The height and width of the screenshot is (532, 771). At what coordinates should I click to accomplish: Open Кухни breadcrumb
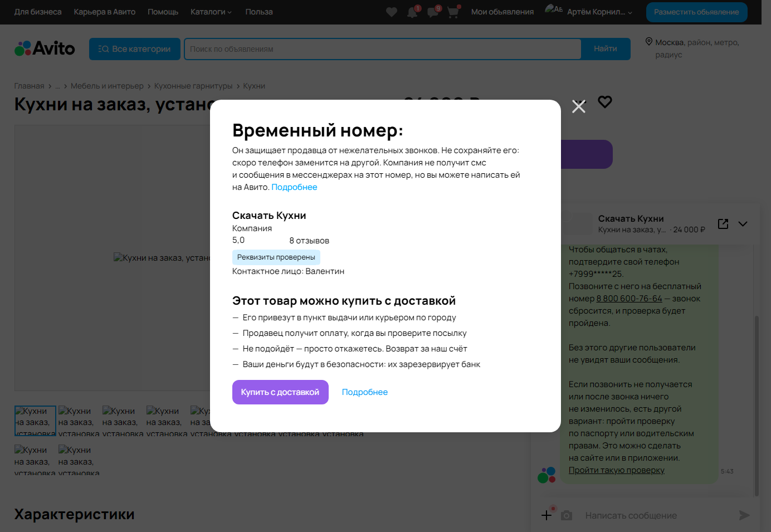coord(254,86)
